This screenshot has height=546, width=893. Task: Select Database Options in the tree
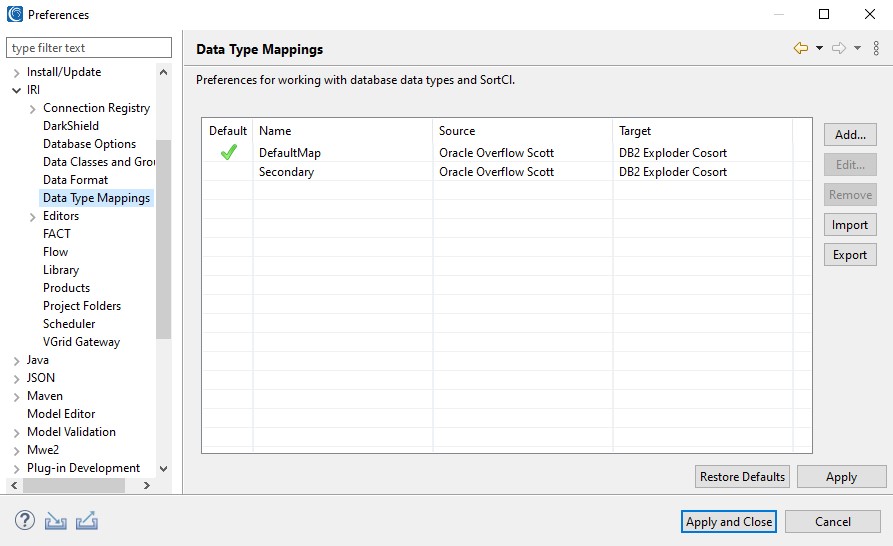[89, 144]
